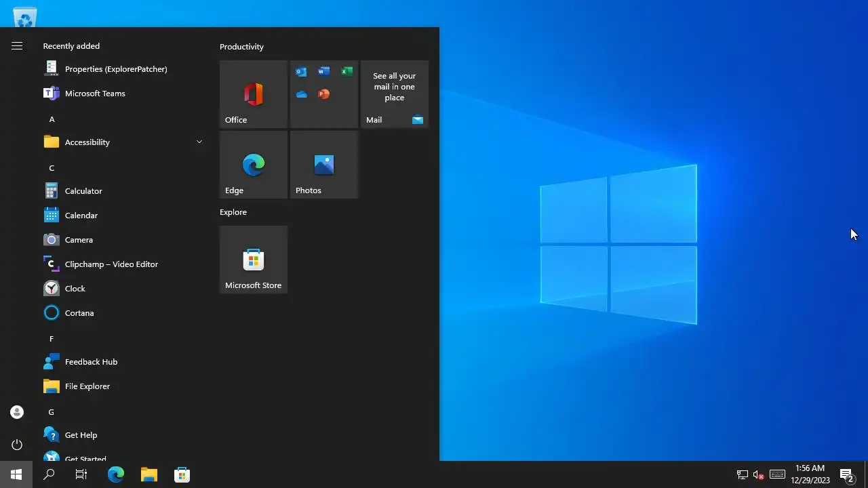This screenshot has height=488, width=868.
Task: Open Outlook from the Office apps tile
Action: pos(301,72)
